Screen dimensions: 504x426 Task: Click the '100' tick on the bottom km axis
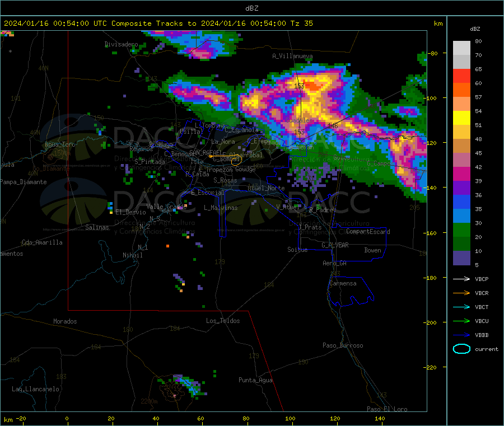[290, 418]
